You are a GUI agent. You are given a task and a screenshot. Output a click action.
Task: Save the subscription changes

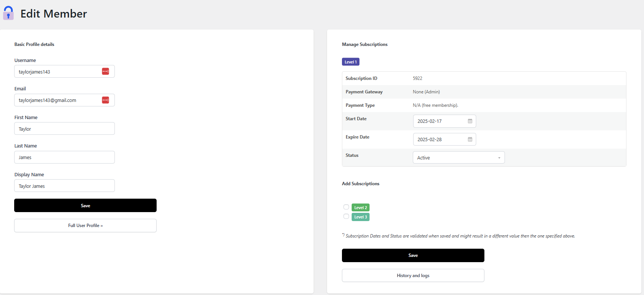(413, 255)
